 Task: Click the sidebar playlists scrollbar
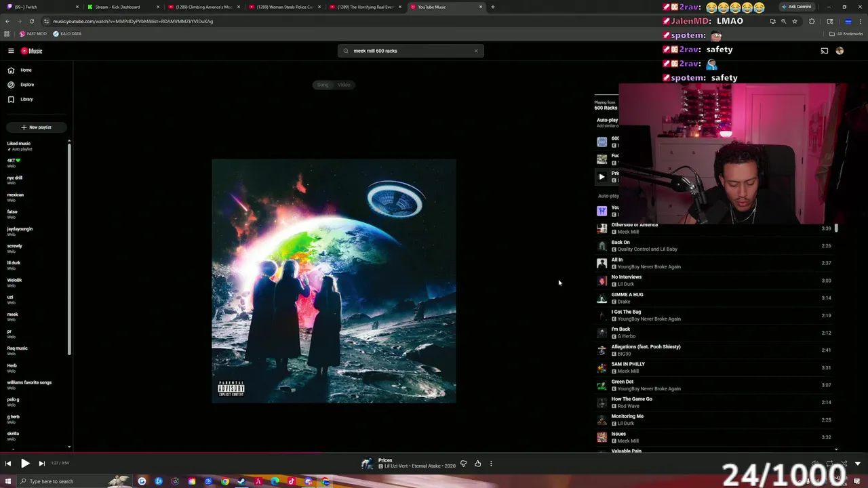click(x=69, y=247)
